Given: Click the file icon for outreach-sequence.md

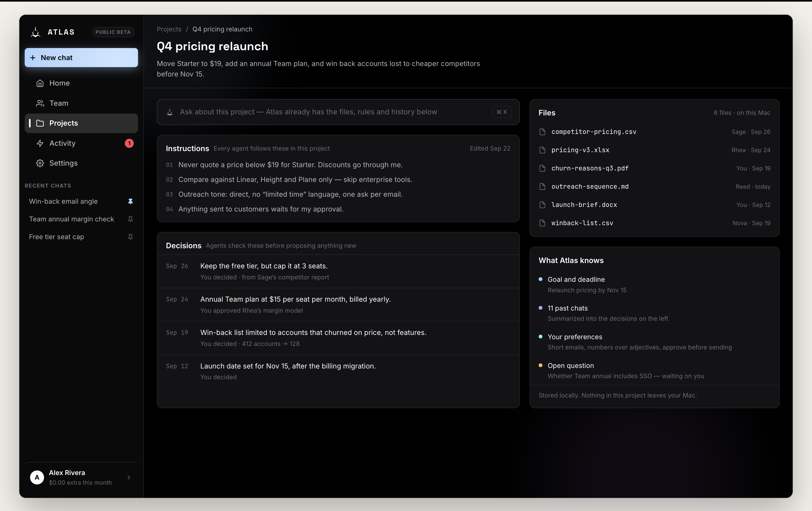Looking at the screenshot, I should tap(542, 187).
